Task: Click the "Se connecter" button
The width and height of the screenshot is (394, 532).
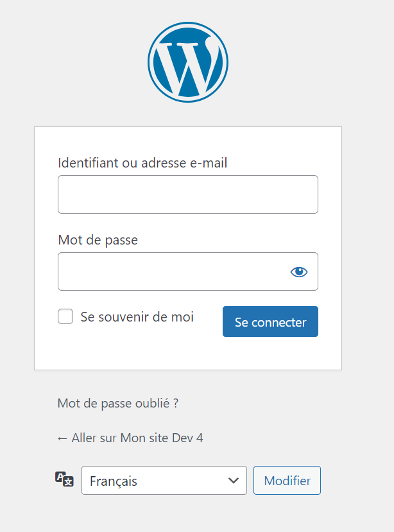Action: coord(270,322)
